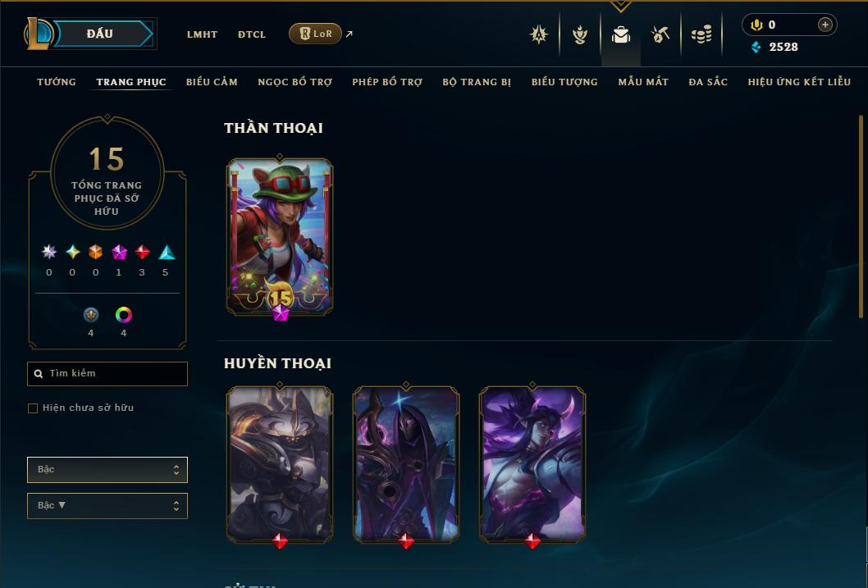Open the ĐA SẮC tab
868x588 pixels.
[708, 82]
